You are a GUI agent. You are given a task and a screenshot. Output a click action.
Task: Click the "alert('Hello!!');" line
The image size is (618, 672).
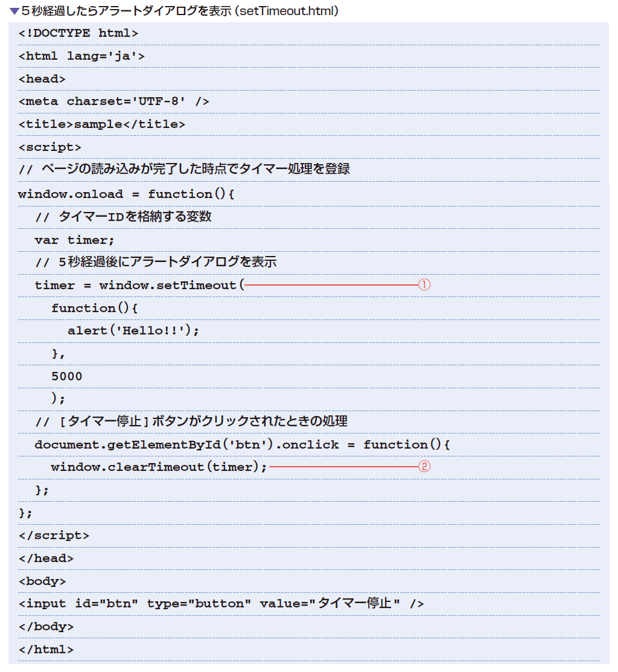pos(133,330)
